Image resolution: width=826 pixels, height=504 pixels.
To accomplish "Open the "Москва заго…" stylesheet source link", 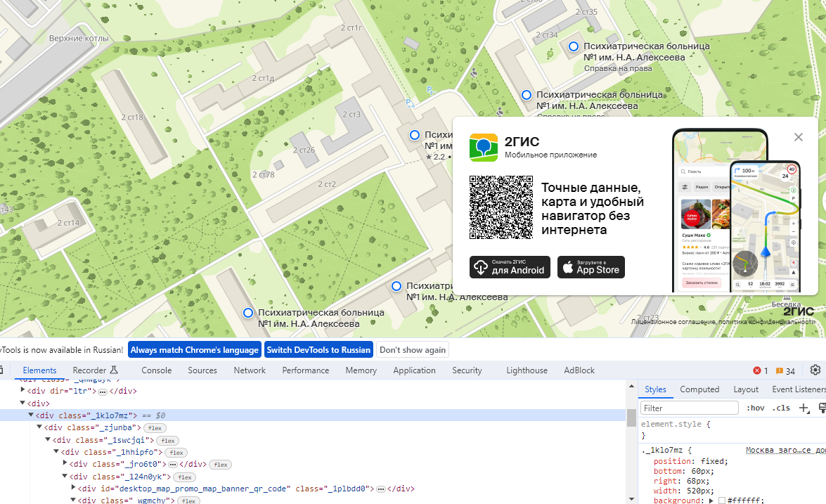I will coord(785,450).
